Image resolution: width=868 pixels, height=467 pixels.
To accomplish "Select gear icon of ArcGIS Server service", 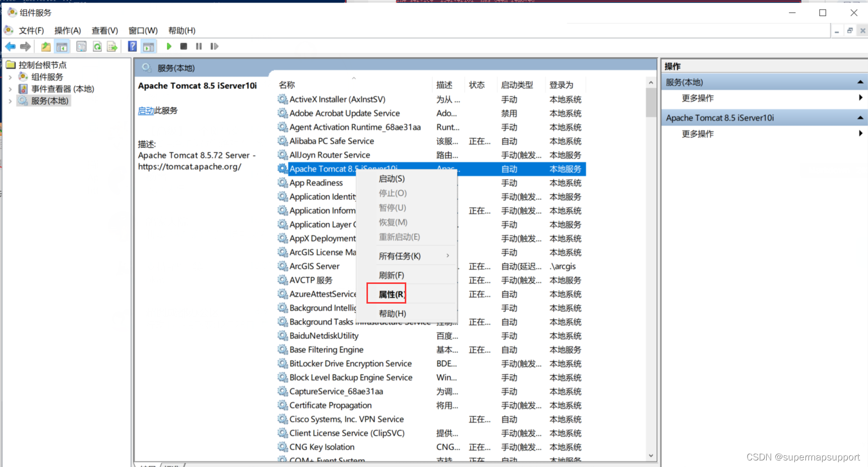I will click(x=283, y=266).
